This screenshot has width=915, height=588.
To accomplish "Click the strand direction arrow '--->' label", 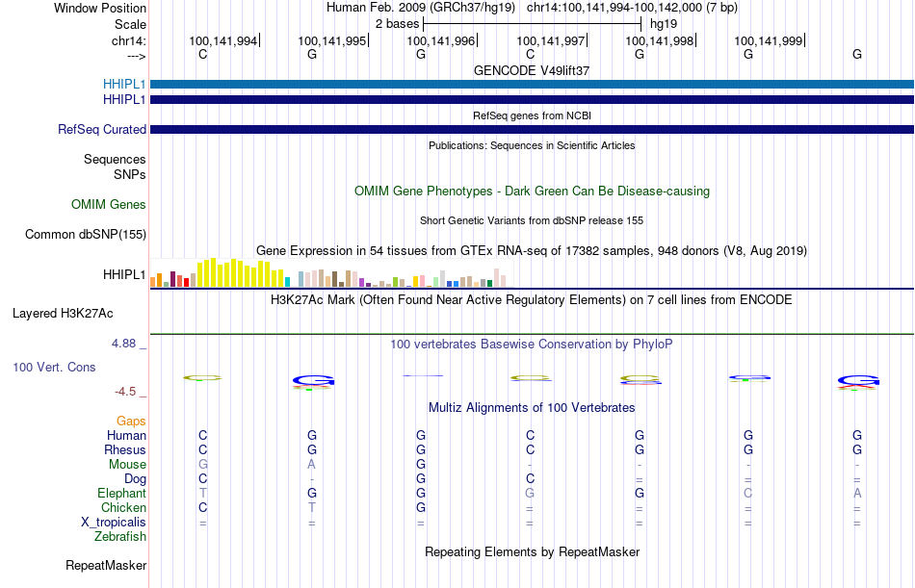I will point(136,56).
